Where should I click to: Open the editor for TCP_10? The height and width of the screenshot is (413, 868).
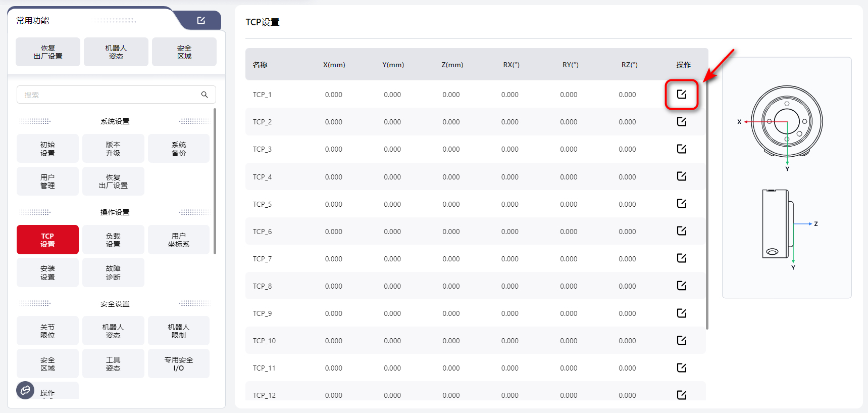pos(681,340)
